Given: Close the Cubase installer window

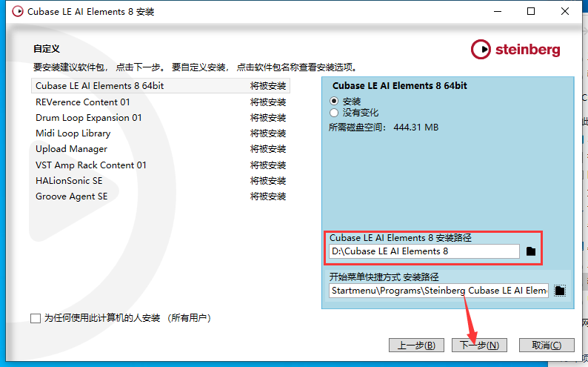Looking at the screenshot, I should [x=565, y=11].
